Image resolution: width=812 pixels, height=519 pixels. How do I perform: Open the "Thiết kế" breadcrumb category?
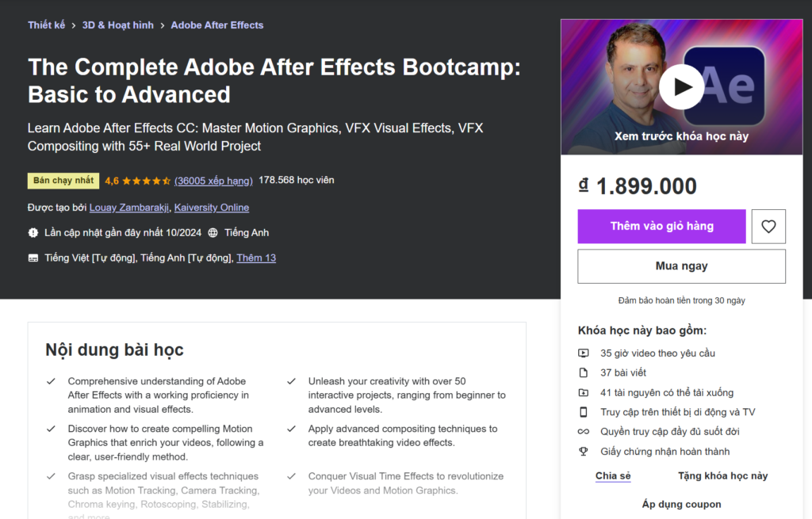click(46, 25)
